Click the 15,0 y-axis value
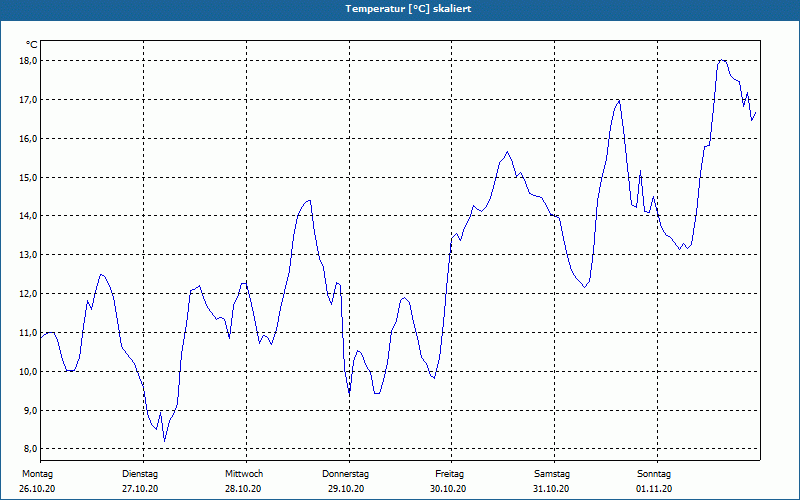Viewport: 800px width, 500px height. [29, 178]
